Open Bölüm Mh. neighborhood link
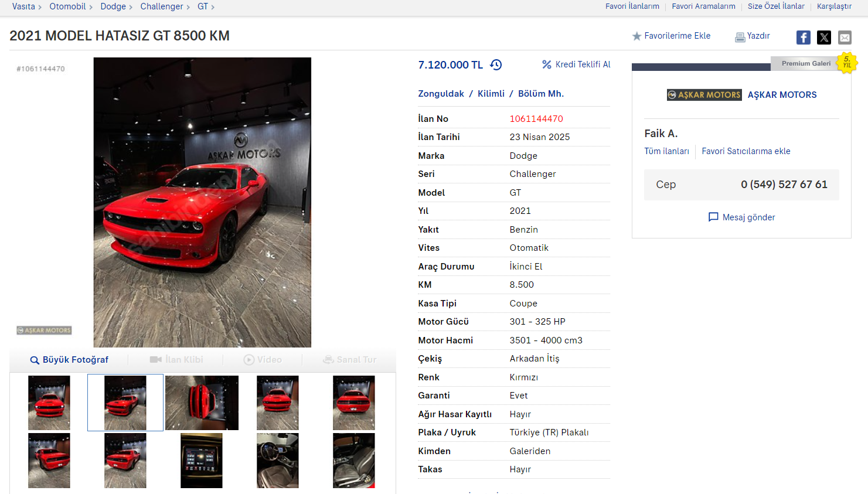Image resolution: width=868 pixels, height=494 pixels. click(x=541, y=94)
